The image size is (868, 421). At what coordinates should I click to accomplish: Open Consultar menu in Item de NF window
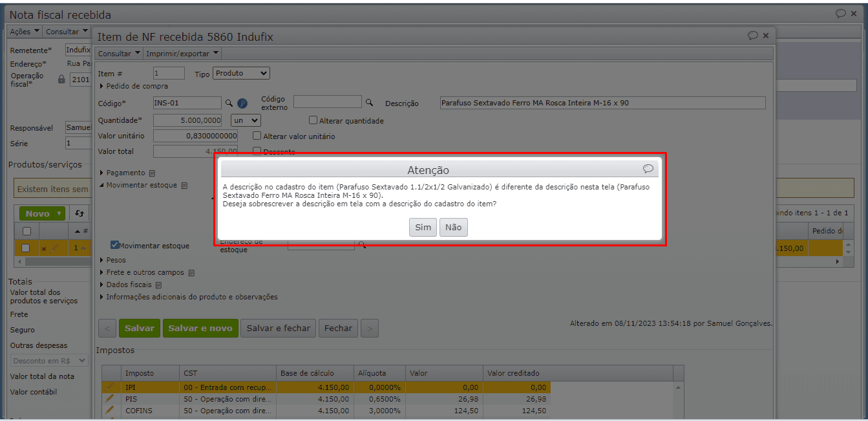118,54
